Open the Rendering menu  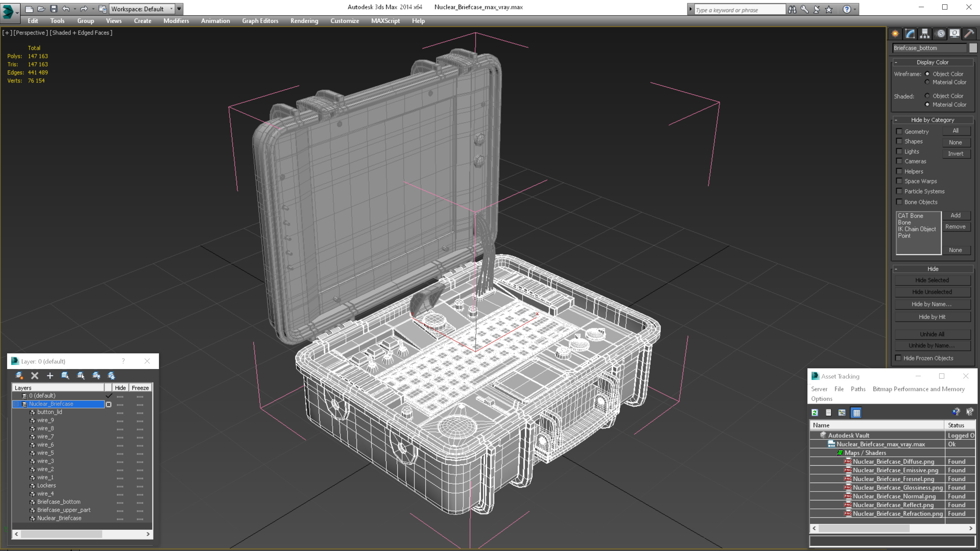click(x=304, y=21)
